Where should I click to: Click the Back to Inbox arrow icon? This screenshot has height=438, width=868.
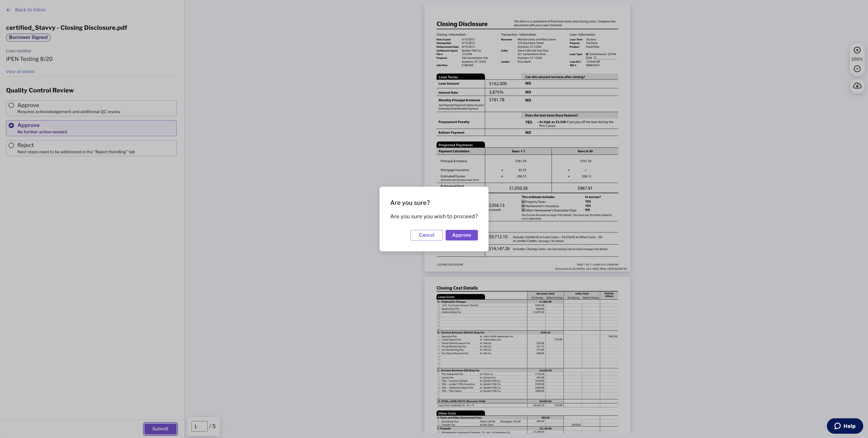pyautogui.click(x=8, y=10)
